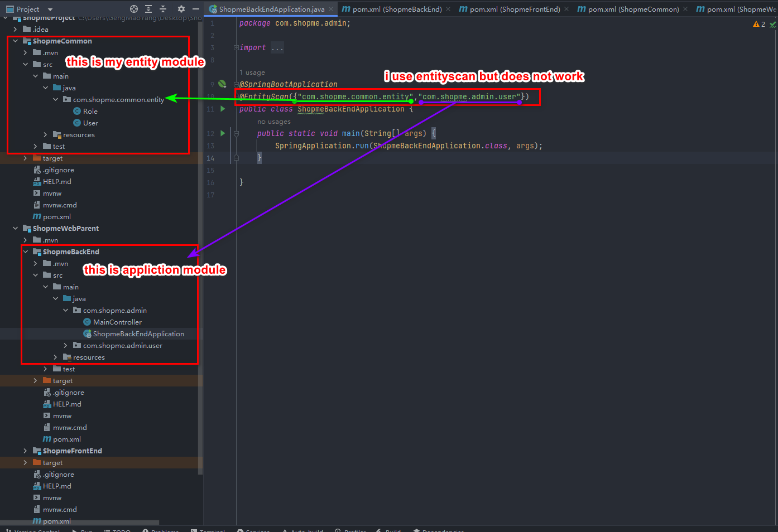The image size is (778, 532).
Task: Expand the com.shopme.admin.user package
Action: tap(65, 345)
